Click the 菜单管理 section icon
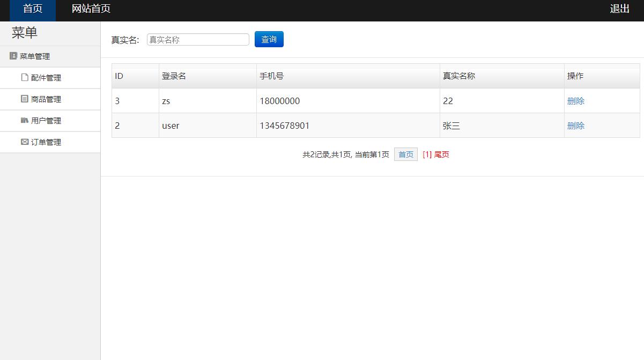The image size is (644, 360). tap(13, 56)
